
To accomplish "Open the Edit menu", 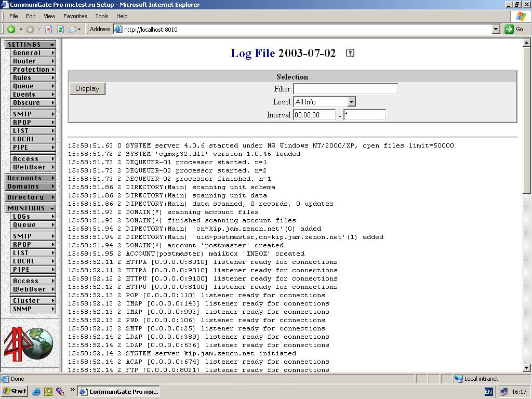I will [31, 16].
